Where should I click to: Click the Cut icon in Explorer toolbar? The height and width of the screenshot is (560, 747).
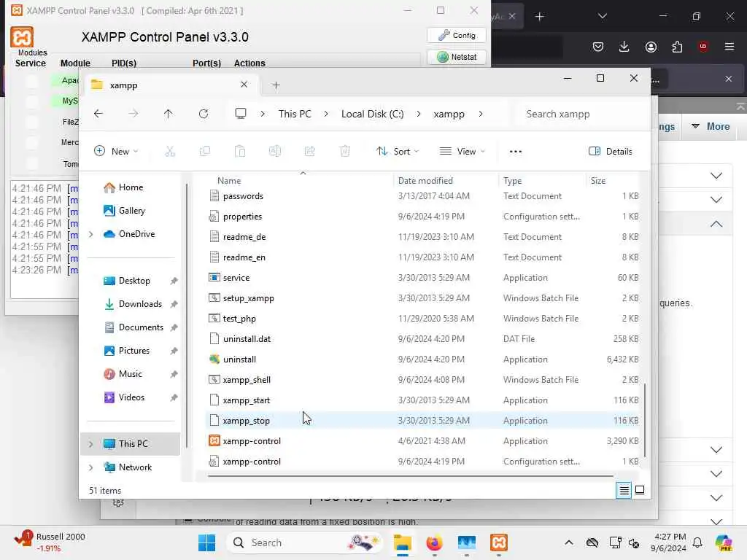(x=169, y=152)
